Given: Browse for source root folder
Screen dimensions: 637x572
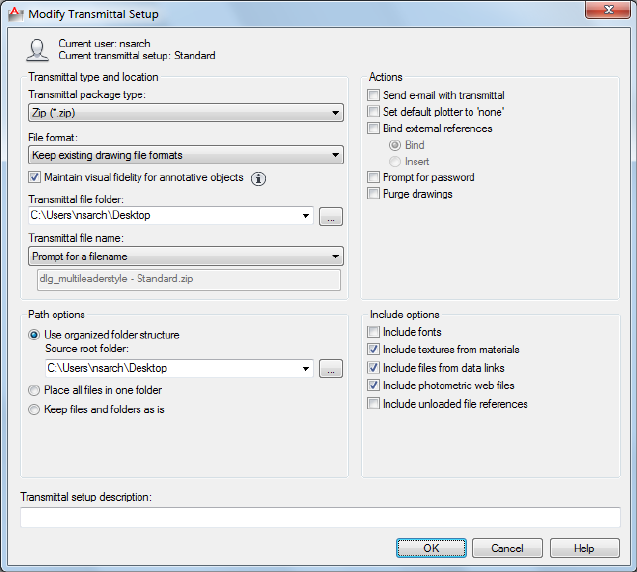Looking at the screenshot, I should coord(332,369).
